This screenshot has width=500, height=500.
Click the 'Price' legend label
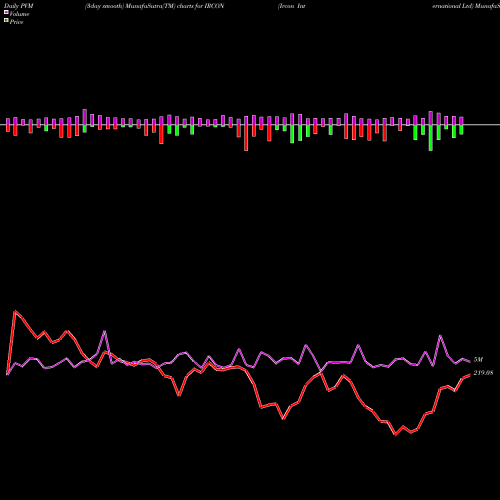(16, 22)
